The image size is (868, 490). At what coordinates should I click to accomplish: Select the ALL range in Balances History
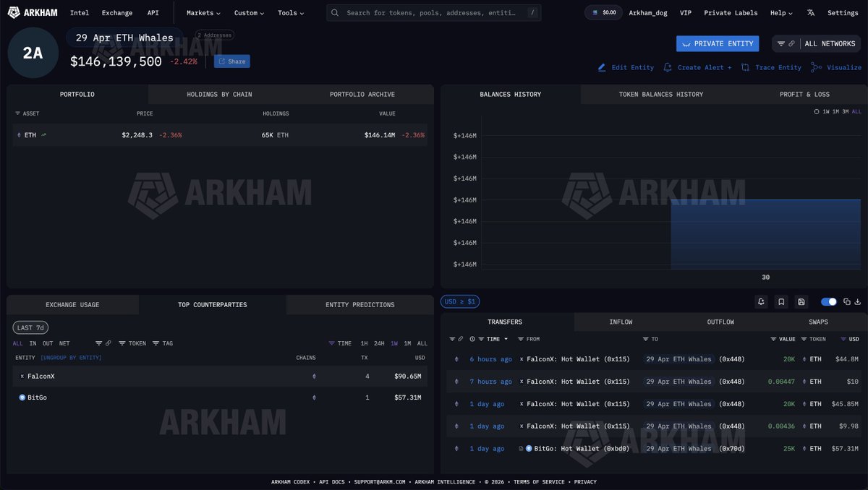pos(856,111)
